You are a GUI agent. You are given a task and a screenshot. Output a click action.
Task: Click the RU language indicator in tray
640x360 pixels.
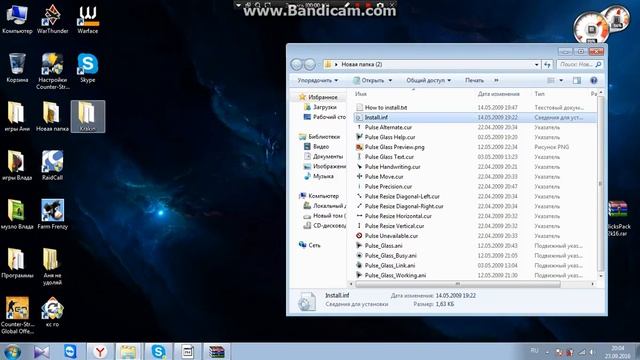[534, 351]
